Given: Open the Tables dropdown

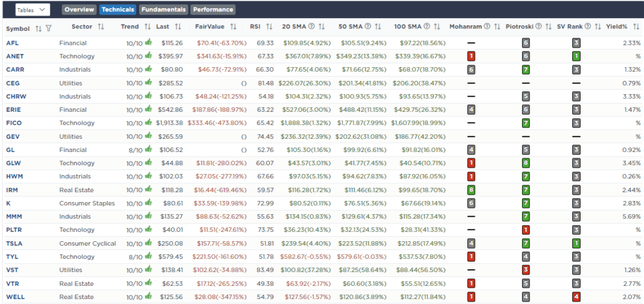Looking at the screenshot, I should [x=33, y=9].
